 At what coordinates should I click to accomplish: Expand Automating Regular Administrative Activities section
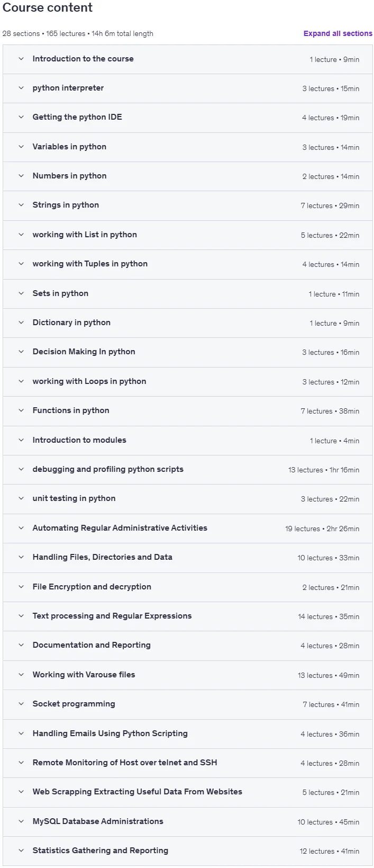pos(188,528)
